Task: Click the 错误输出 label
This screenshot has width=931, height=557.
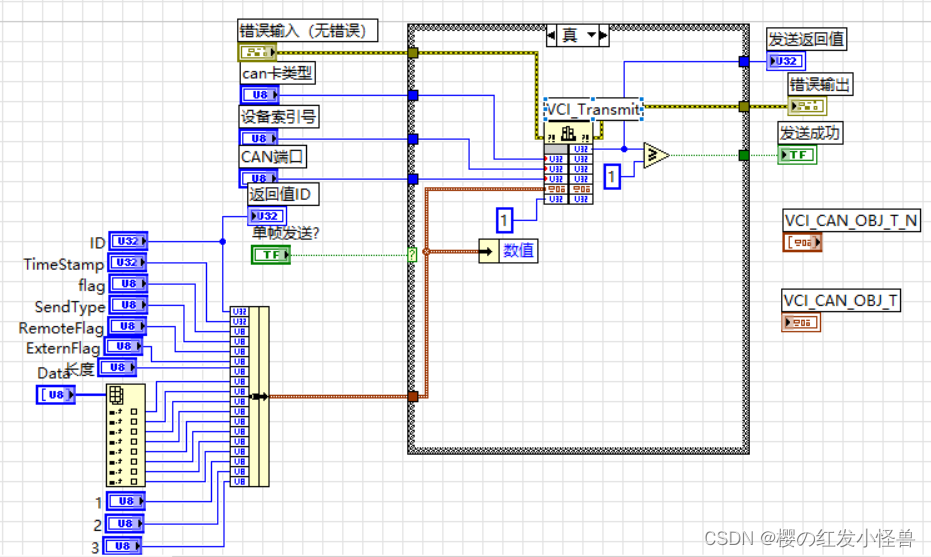Action: pyautogui.click(x=820, y=84)
